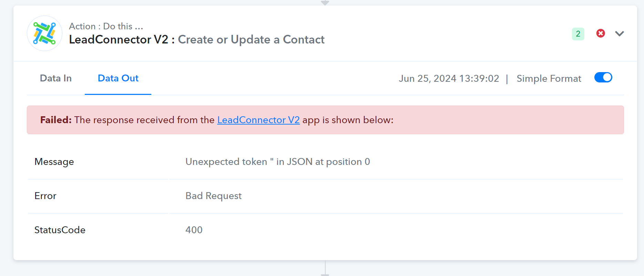Click the red error status icon

[601, 33]
